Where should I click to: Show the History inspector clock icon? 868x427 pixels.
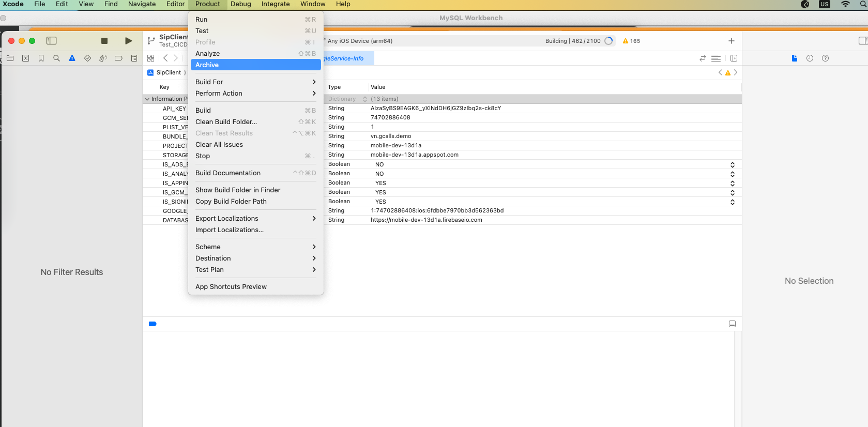pyautogui.click(x=810, y=58)
